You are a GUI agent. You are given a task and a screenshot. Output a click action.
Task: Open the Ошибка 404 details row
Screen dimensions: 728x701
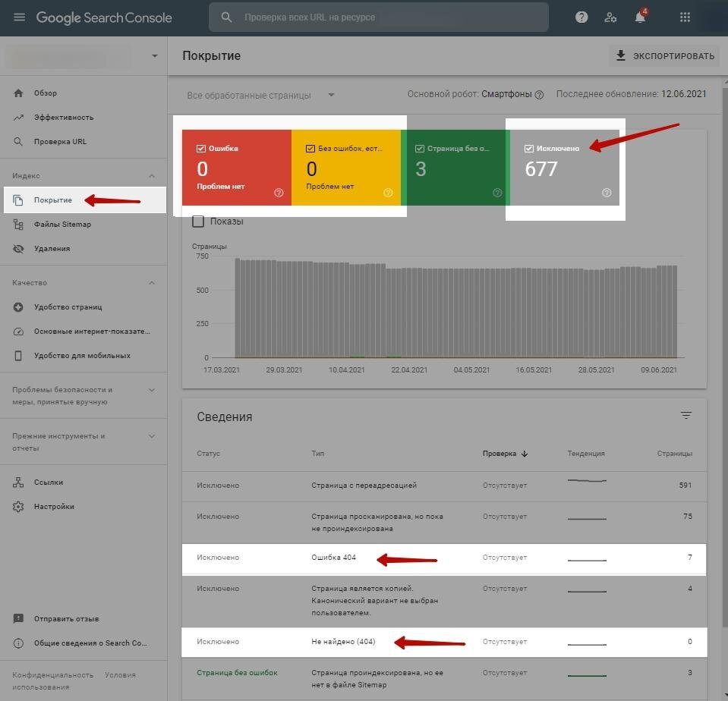pos(444,558)
